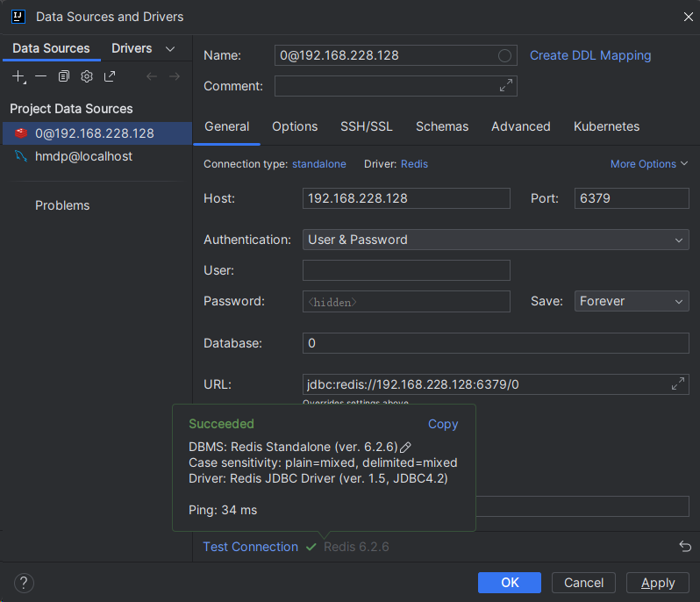Edit DBMS version pencil icon
The width and height of the screenshot is (700, 602).
pyautogui.click(x=405, y=447)
